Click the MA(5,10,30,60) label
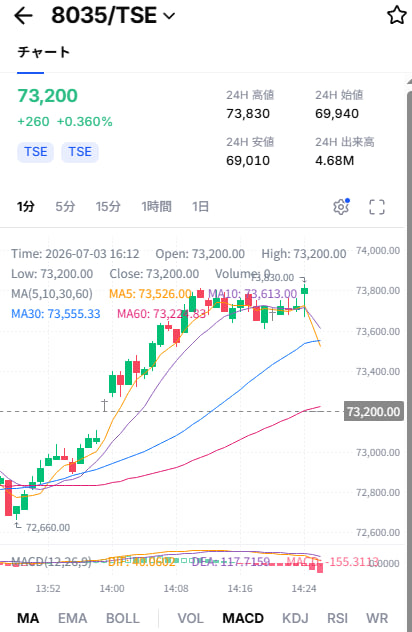Screen dimensions: 412x632 coord(52,293)
